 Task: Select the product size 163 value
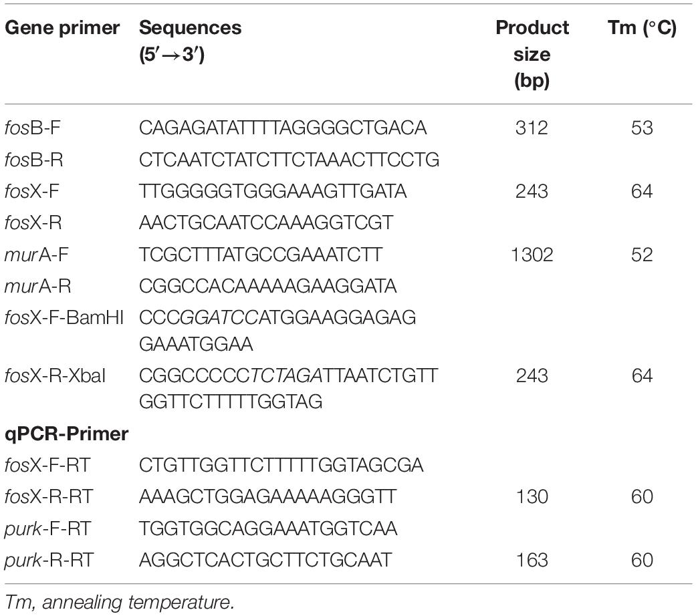click(x=532, y=560)
